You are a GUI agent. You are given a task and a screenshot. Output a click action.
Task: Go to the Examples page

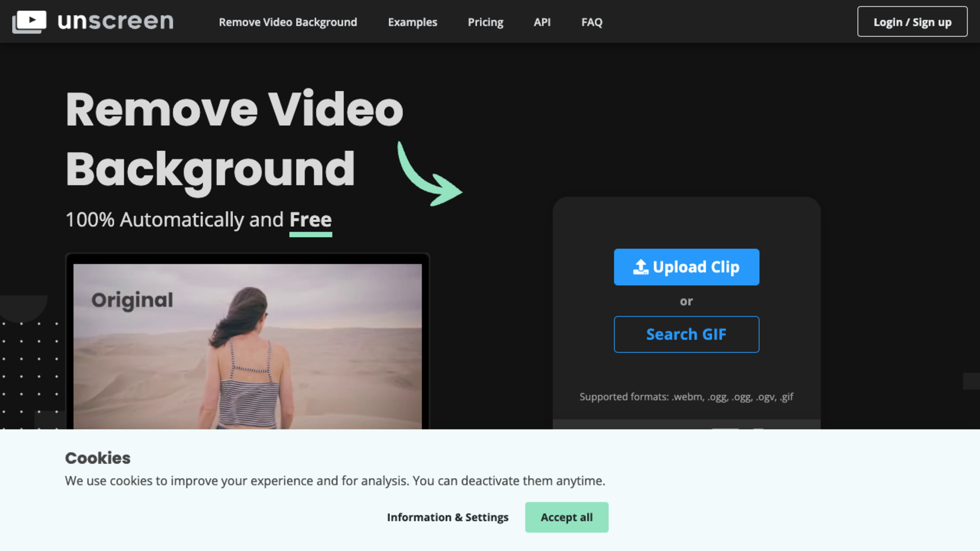coord(412,22)
